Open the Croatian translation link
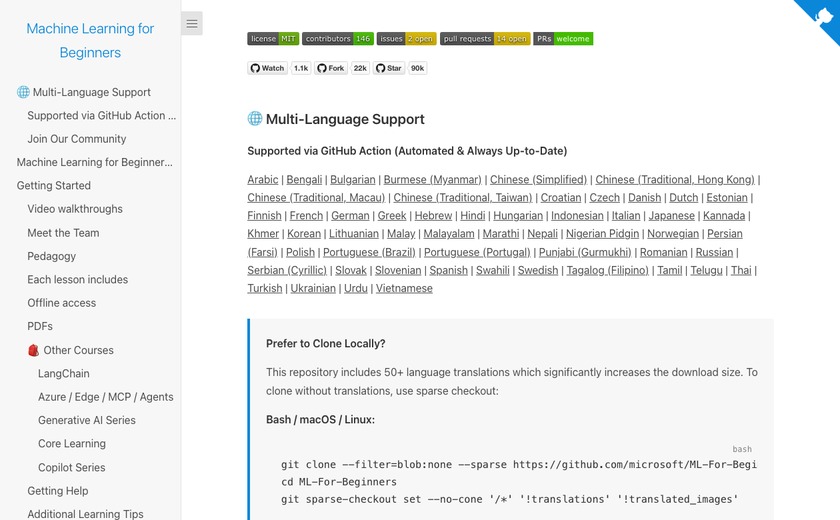840x520 pixels. tap(561, 198)
